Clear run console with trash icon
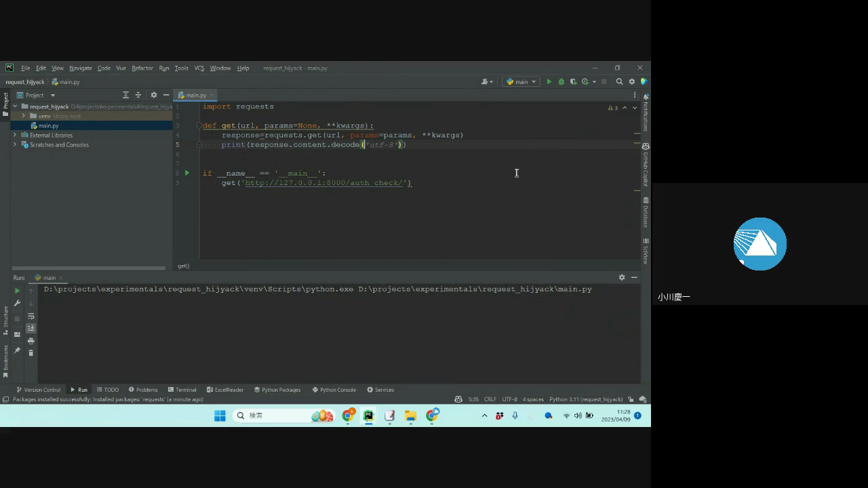 click(31, 353)
